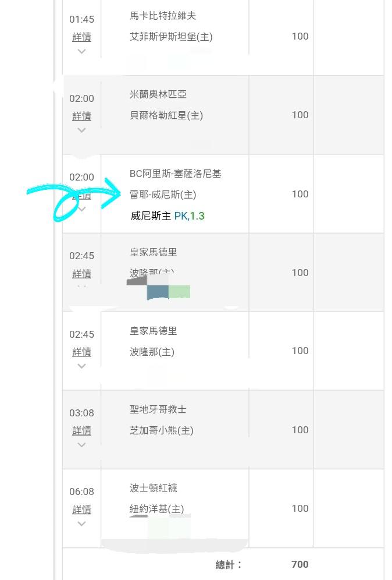Image resolution: width=392 pixels, height=580 pixels.
Task: Click the 100 amount in the 馬卡比特拉維夫 row
Action: click(x=300, y=36)
